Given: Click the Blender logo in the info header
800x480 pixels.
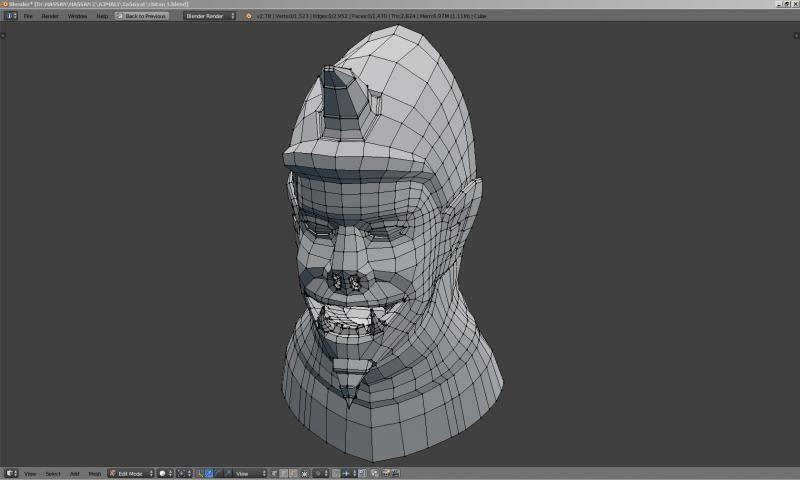Looking at the screenshot, I should [248, 16].
